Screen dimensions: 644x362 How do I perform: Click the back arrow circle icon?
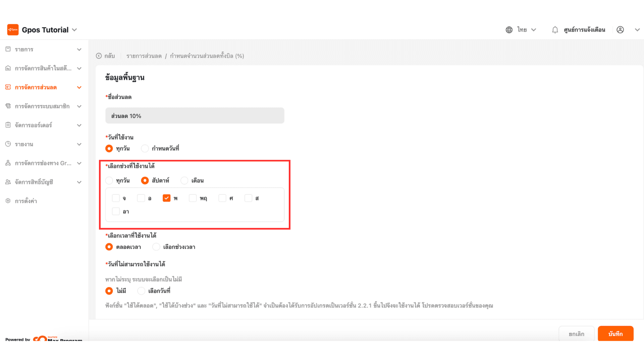pyautogui.click(x=99, y=56)
